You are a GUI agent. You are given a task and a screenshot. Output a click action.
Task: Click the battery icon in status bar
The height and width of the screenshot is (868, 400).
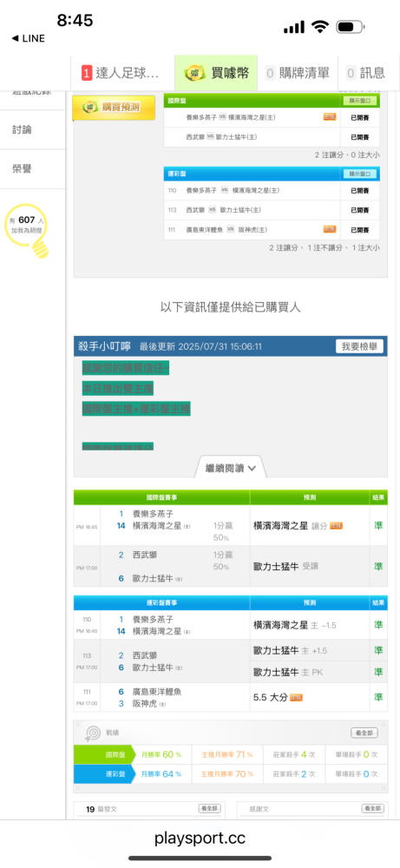351,26
